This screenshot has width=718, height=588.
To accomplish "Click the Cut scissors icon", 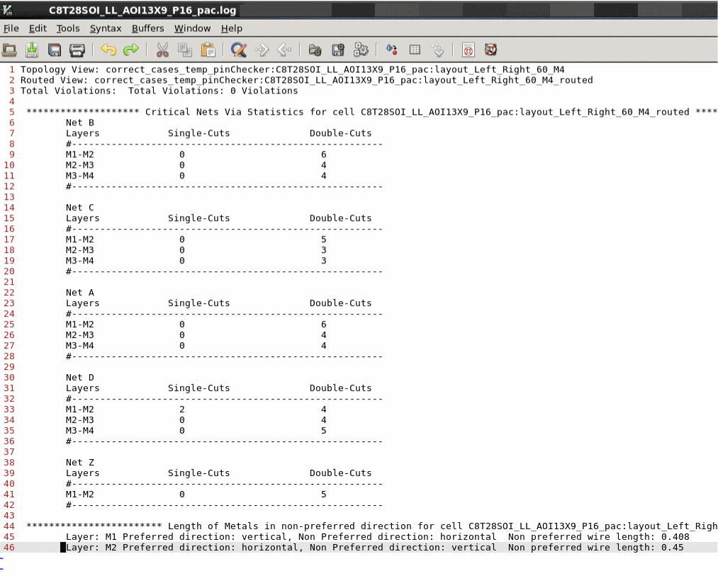I will pos(162,50).
